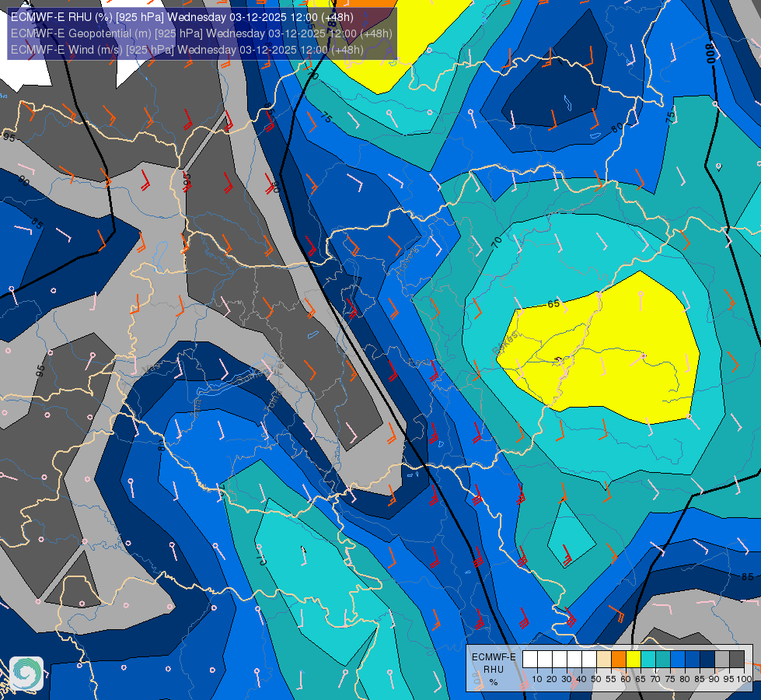Click the swirl logo icon in the corner
Viewport: 761px width, 700px height.
[26, 674]
